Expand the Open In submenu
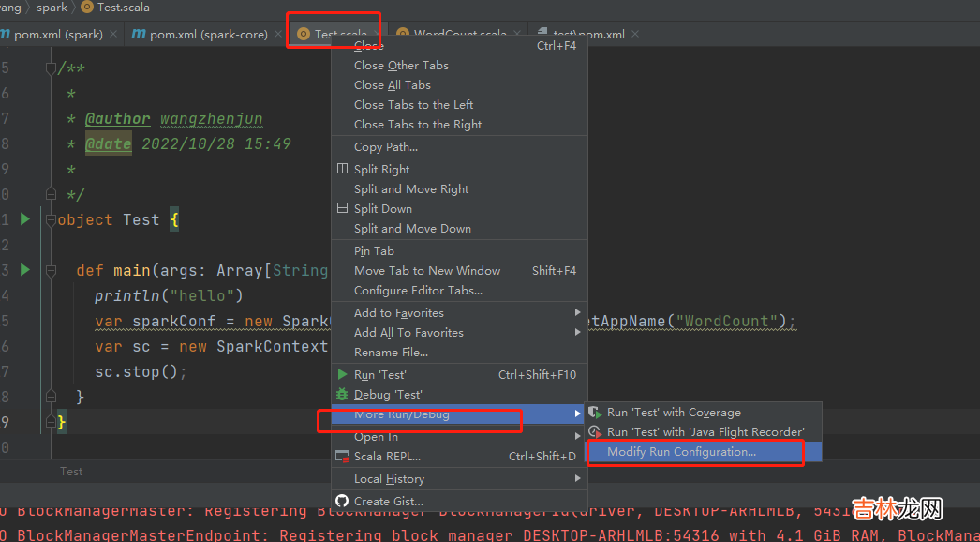This screenshot has height=542, width=980. [x=376, y=437]
